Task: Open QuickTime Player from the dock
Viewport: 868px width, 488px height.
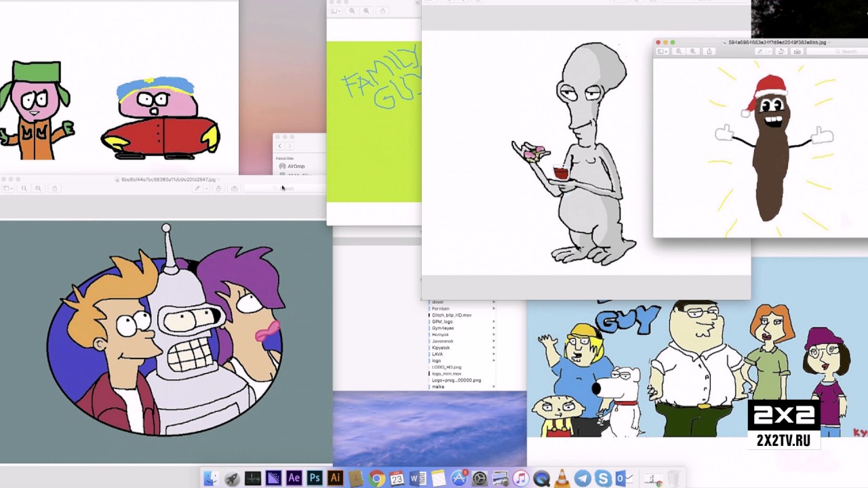Action: coord(541,479)
